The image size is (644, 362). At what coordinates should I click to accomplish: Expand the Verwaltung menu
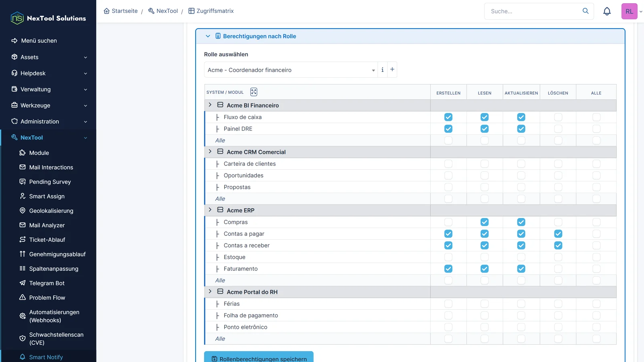[x=48, y=89]
